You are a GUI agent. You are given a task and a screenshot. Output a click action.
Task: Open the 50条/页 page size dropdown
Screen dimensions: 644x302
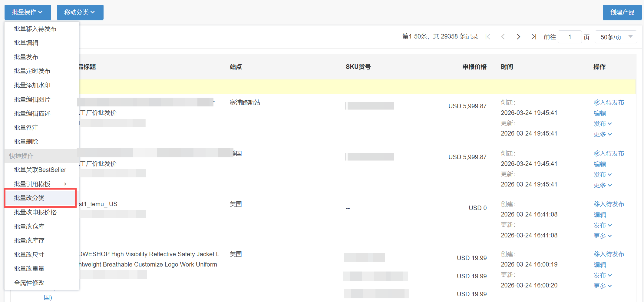616,37
